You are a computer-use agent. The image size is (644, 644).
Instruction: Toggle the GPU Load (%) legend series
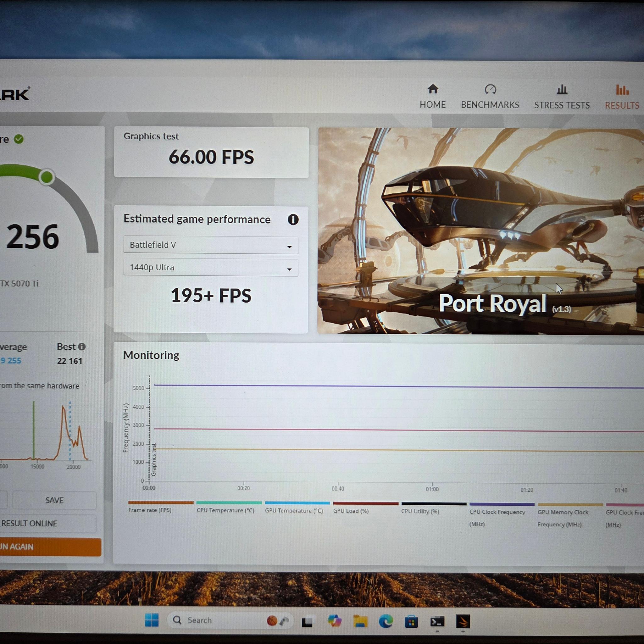366,508
